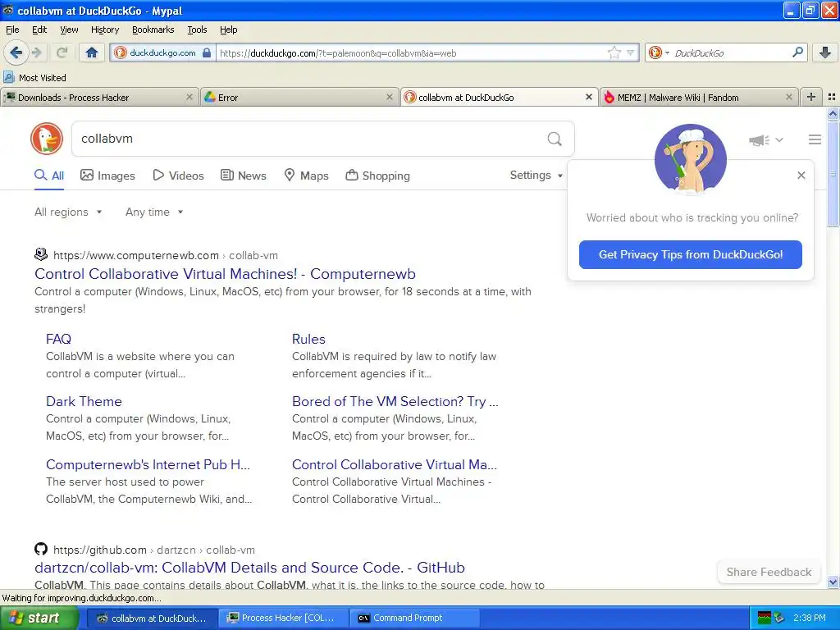Select the All results tab

49,176
